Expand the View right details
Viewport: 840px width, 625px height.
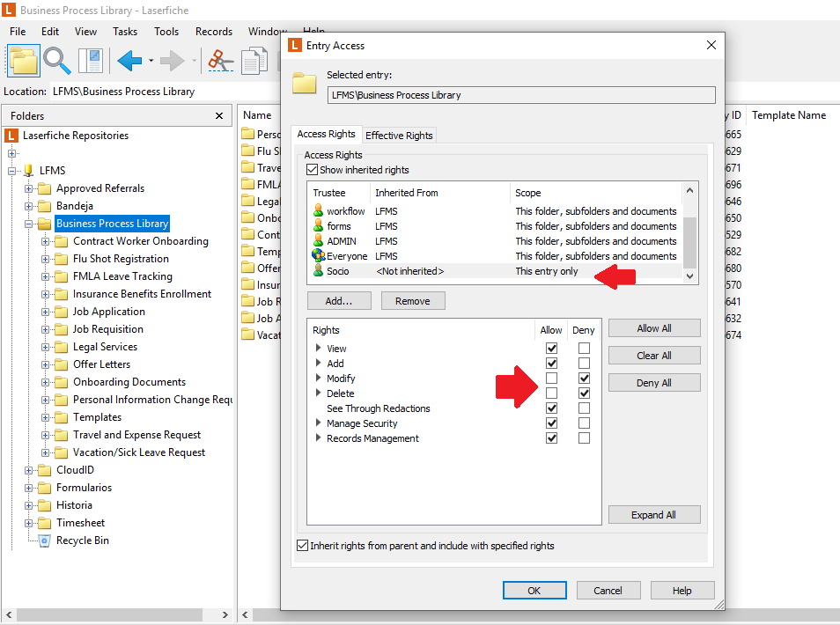tap(318, 348)
